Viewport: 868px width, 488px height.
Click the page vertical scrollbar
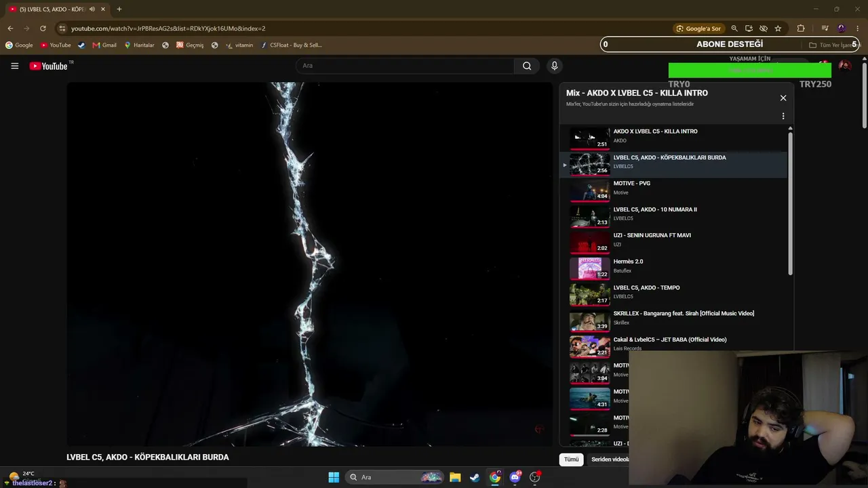pos(864,95)
